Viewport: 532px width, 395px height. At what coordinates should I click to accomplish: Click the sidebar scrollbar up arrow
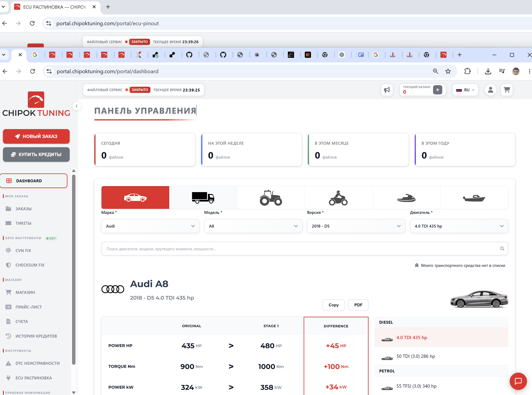74,171
